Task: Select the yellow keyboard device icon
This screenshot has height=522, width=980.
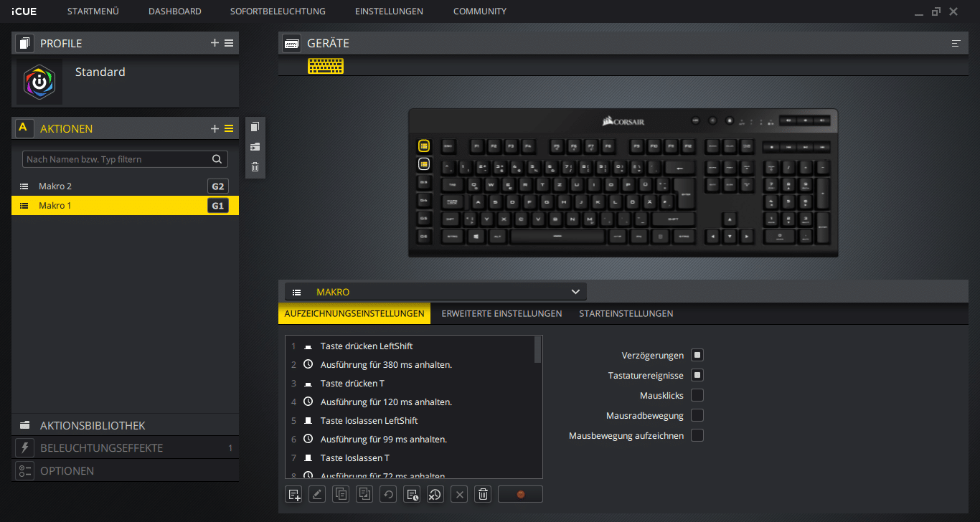Action: (326, 66)
